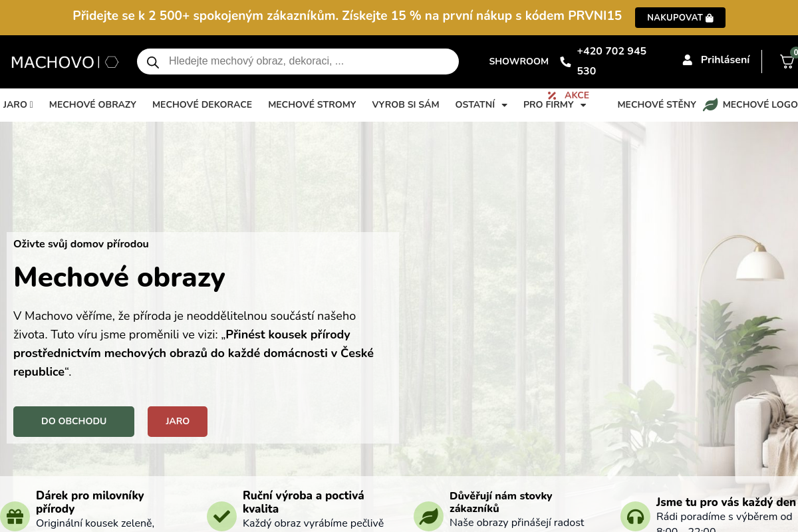Click the user profile icon
Image resolution: width=798 pixels, height=532 pixels.
[x=688, y=60]
